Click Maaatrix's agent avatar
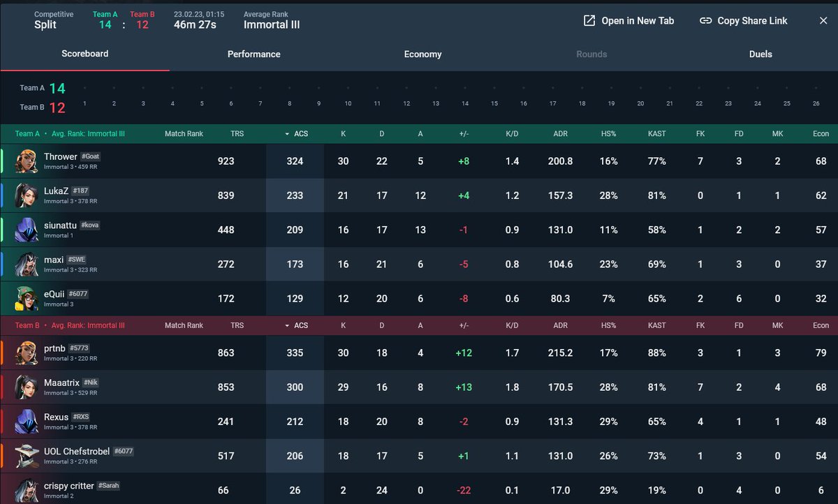Screen dimensions: 838x504 click(x=27, y=387)
